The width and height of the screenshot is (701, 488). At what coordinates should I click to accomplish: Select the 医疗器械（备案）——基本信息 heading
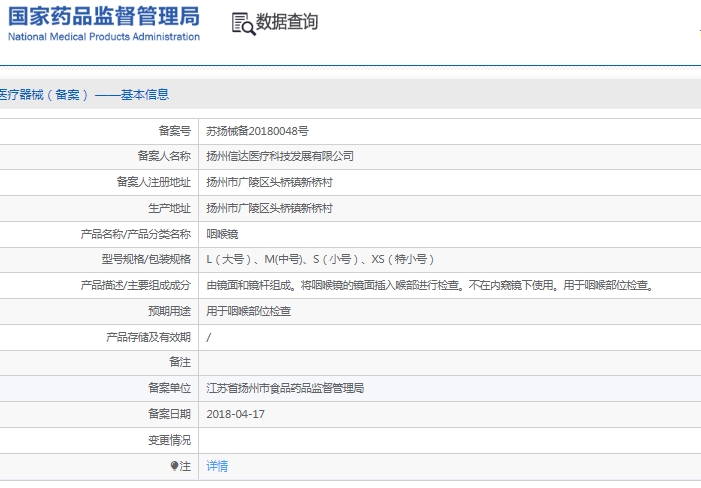pyautogui.click(x=84, y=94)
